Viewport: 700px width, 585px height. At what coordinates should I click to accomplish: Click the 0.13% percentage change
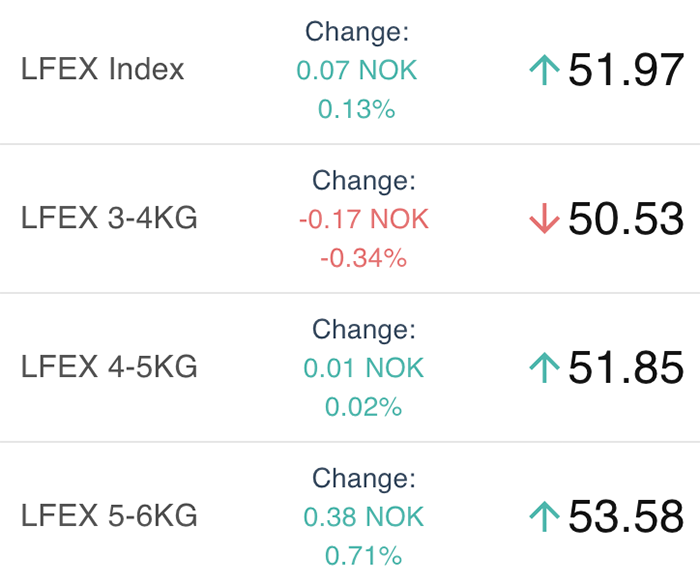pyautogui.click(x=357, y=109)
